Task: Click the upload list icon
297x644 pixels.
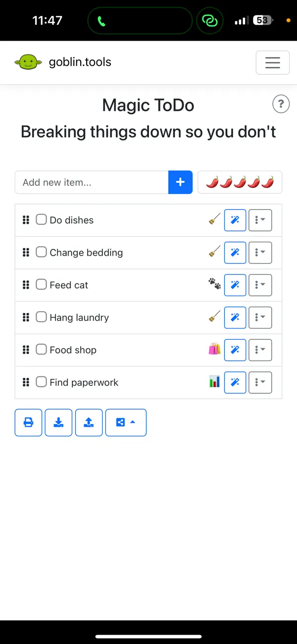Action: [x=89, y=423]
